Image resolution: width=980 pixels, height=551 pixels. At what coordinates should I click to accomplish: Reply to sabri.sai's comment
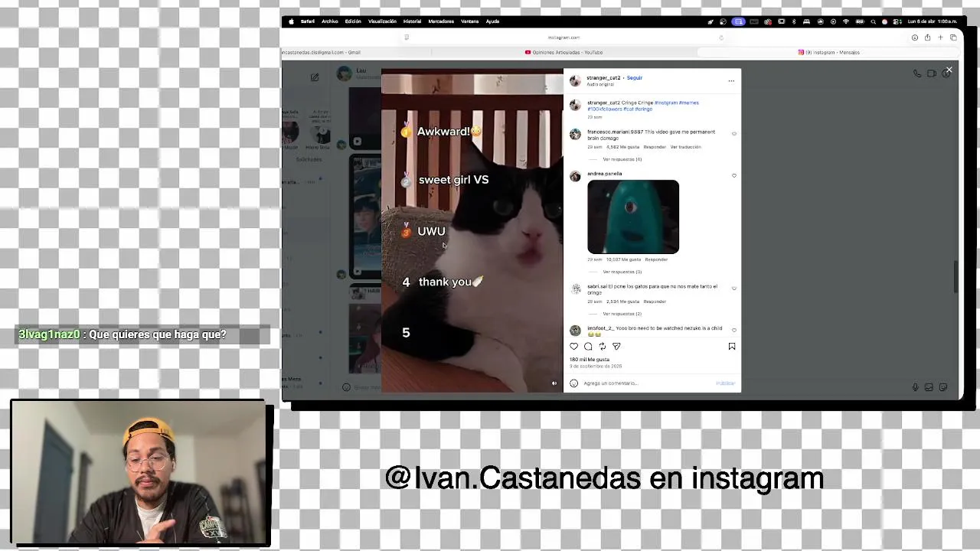655,302
